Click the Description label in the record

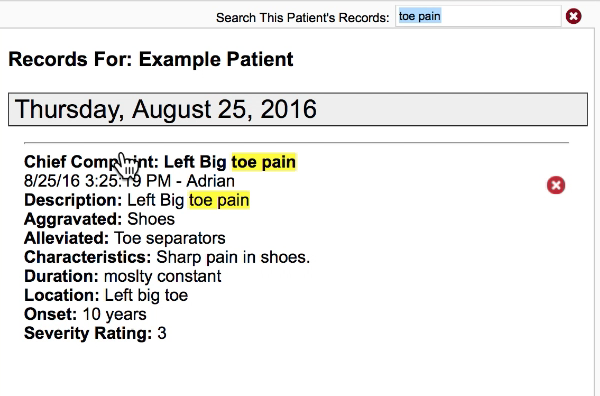(x=73, y=200)
